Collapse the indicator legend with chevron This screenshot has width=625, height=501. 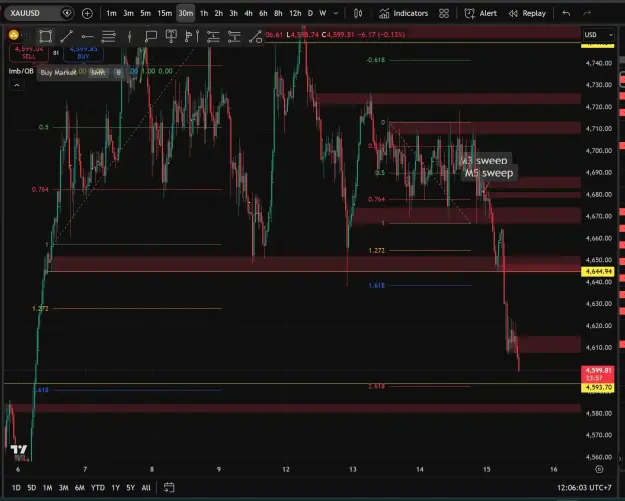17,85
